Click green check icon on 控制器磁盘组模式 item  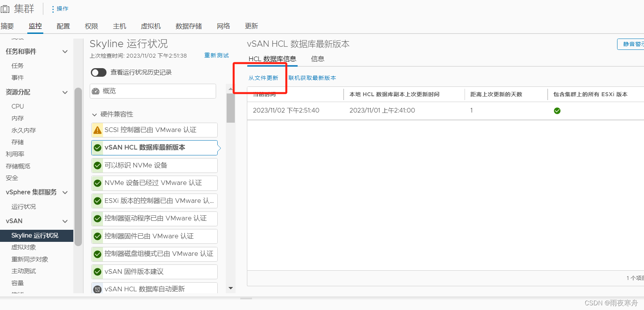click(98, 254)
